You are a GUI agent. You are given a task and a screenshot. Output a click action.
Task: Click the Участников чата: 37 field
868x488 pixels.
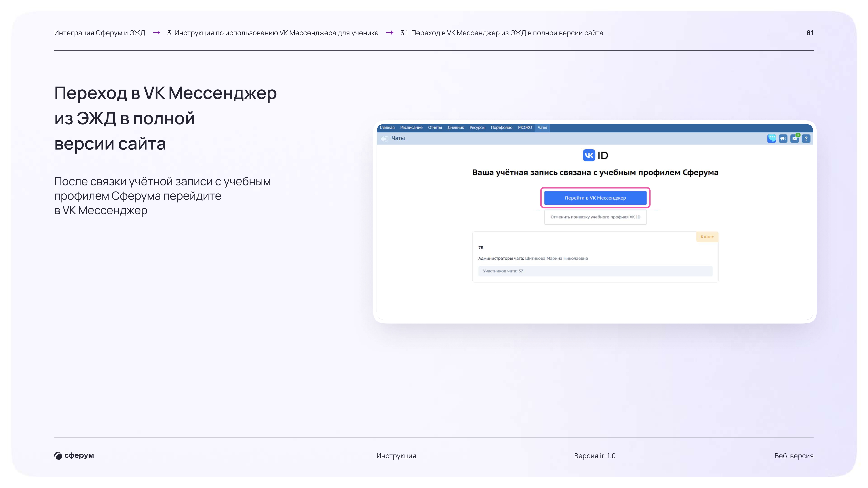[595, 271]
